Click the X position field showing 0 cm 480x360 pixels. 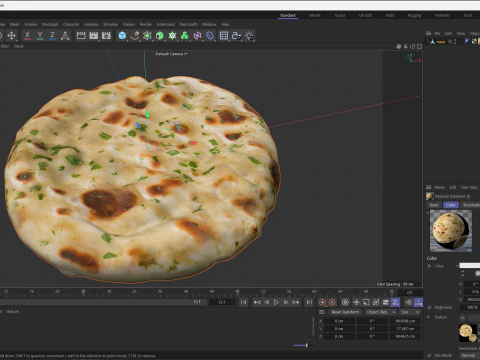click(x=339, y=321)
